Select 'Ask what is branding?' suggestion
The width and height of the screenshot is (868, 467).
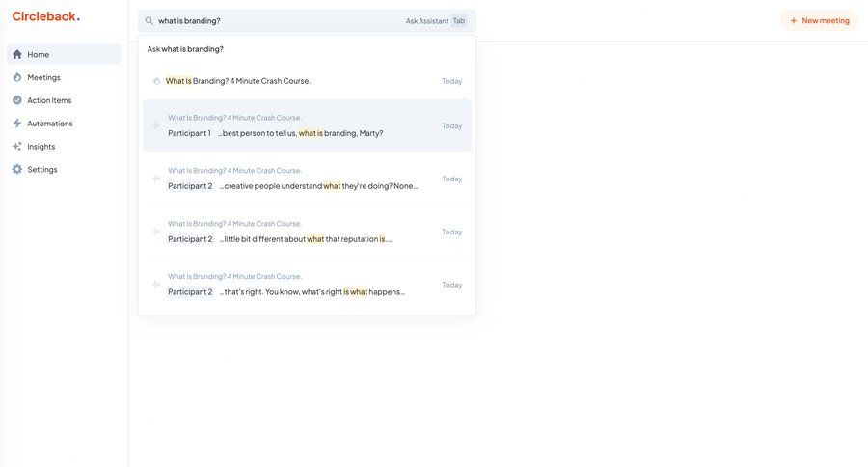(x=185, y=49)
